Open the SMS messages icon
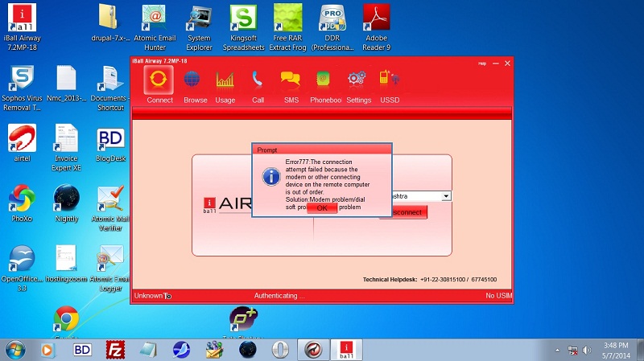The image size is (644, 361). [x=291, y=83]
